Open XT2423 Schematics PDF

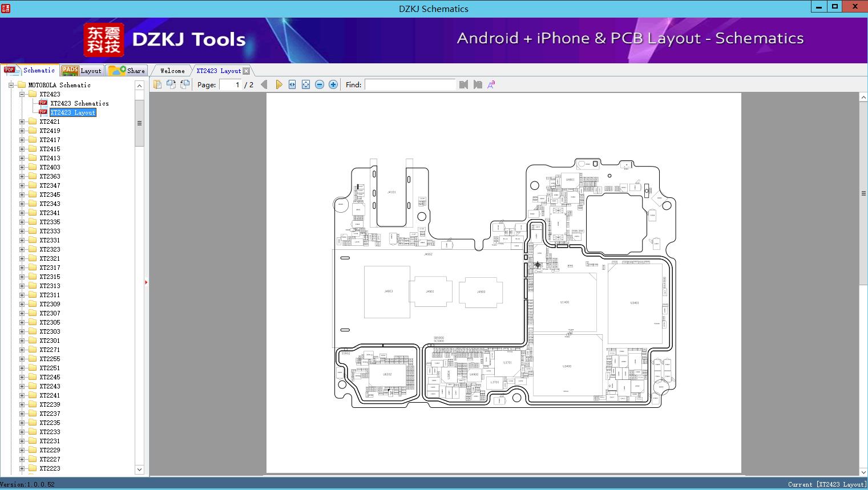coord(79,103)
